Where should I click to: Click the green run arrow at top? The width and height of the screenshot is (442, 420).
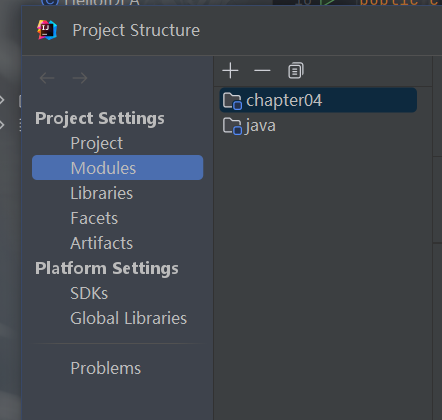click(x=328, y=3)
